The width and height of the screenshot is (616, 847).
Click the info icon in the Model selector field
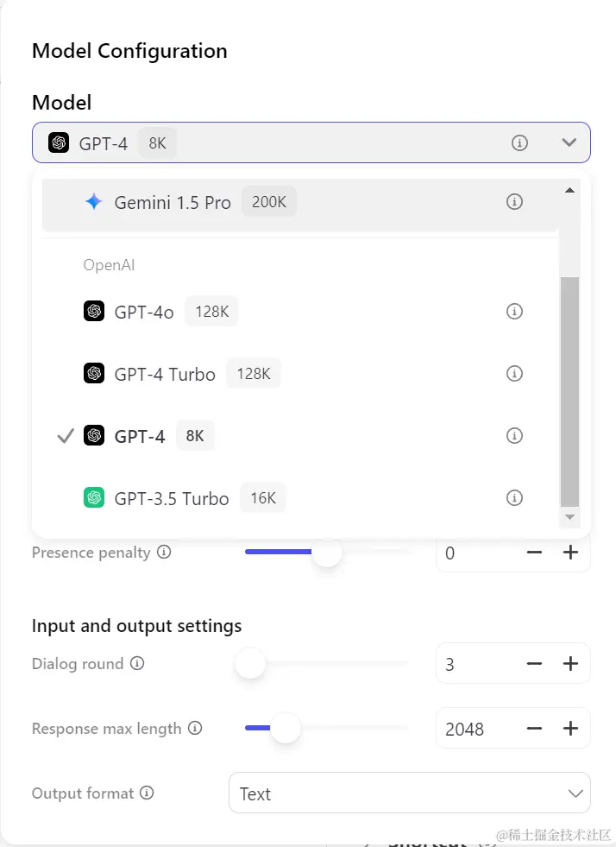pos(519,142)
